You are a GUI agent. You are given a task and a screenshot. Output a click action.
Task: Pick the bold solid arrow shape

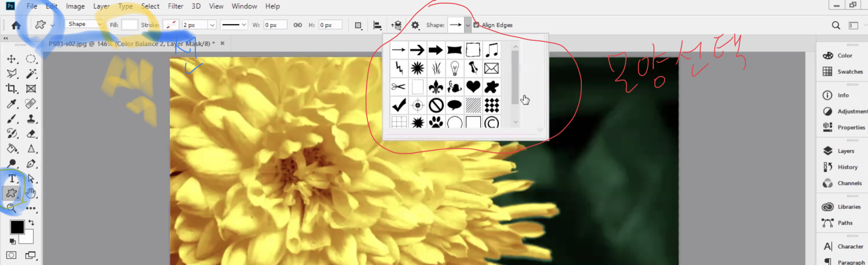(x=436, y=50)
